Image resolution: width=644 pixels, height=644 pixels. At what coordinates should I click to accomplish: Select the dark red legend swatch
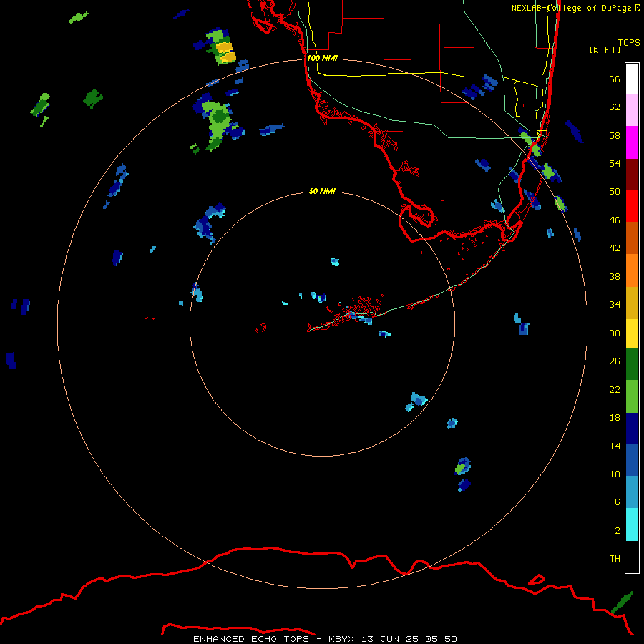click(632, 175)
